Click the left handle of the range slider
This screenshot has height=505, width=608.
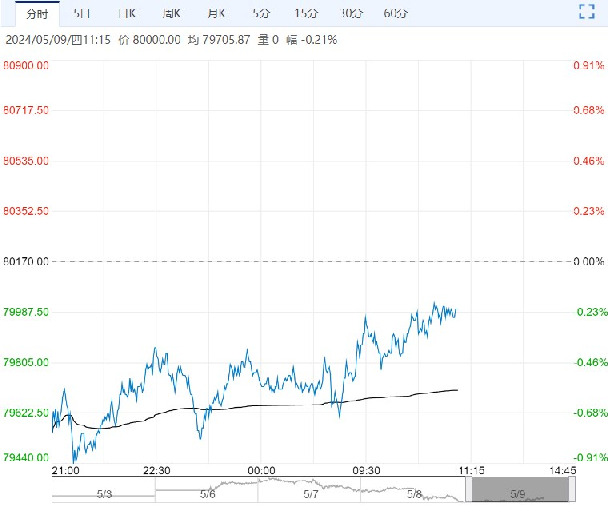tap(468, 489)
